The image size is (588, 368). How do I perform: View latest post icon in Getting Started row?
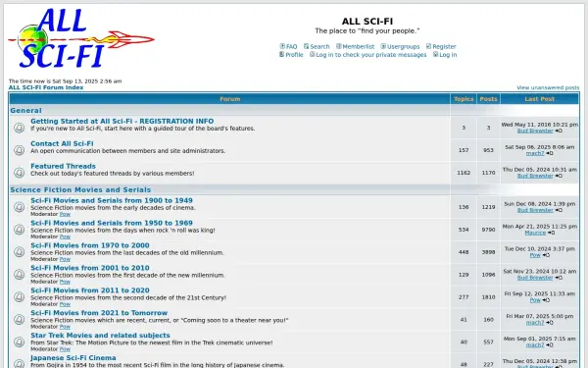[x=559, y=131]
